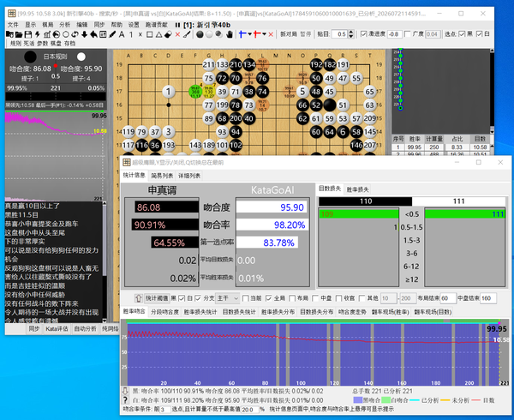Open the 吻合度走势 tab

coord(352,312)
